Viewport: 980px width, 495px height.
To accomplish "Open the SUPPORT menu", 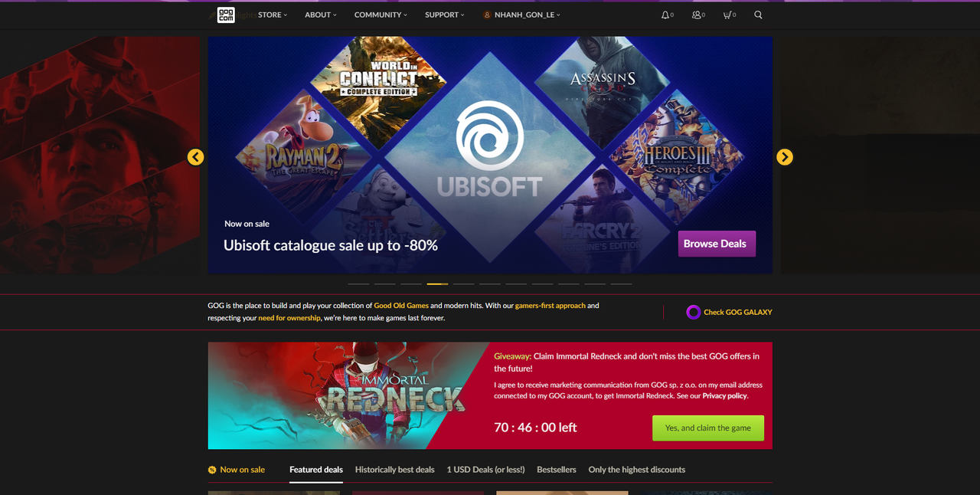I will pyautogui.click(x=445, y=15).
